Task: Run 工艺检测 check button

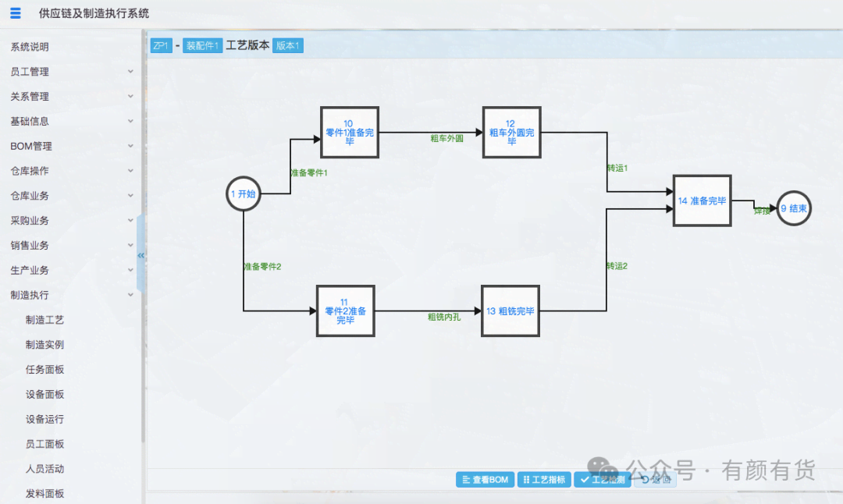Action: pyautogui.click(x=603, y=480)
